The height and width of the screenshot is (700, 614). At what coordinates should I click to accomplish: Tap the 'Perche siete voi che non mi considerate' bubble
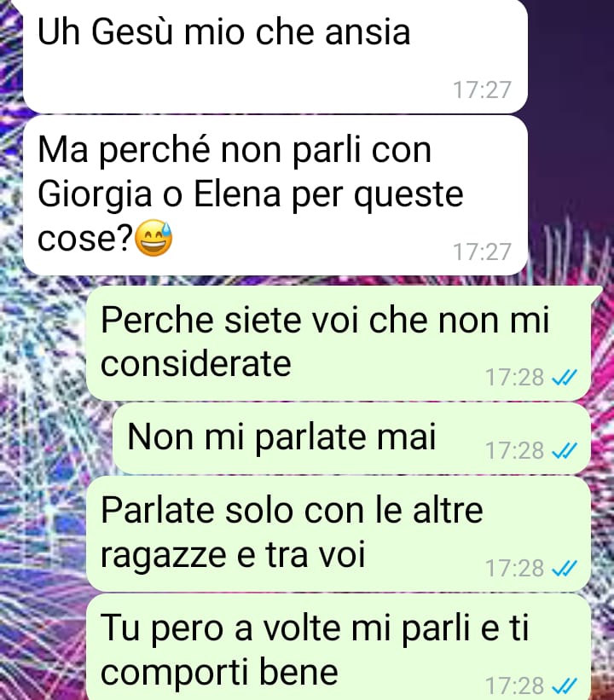pyautogui.click(x=339, y=344)
